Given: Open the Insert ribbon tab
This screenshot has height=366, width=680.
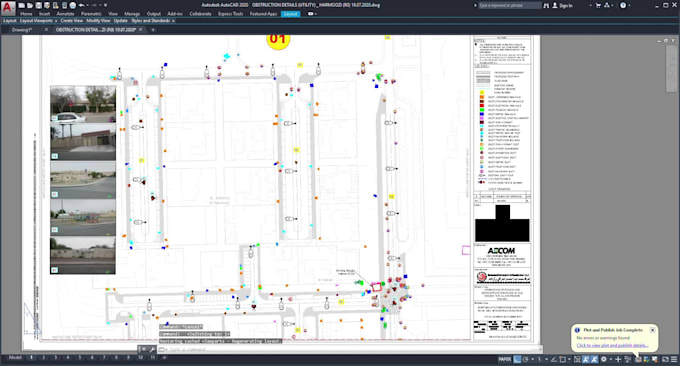Looking at the screenshot, I should click(44, 14).
